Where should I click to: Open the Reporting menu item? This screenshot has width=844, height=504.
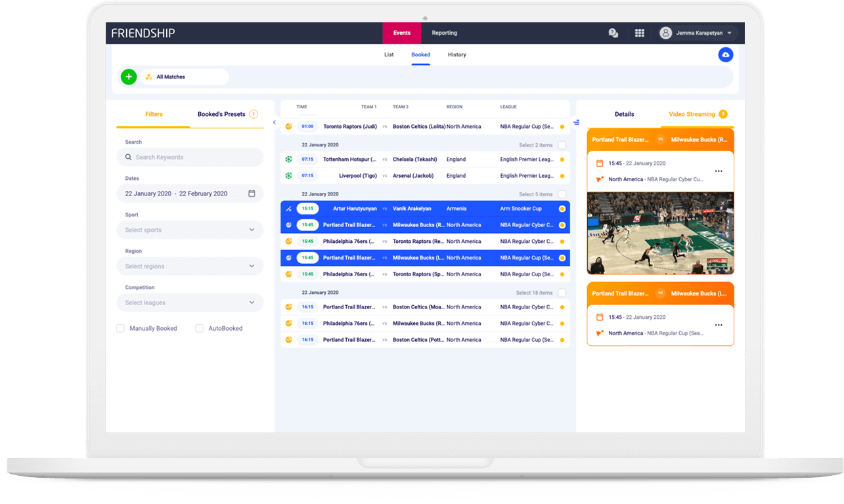click(x=444, y=33)
